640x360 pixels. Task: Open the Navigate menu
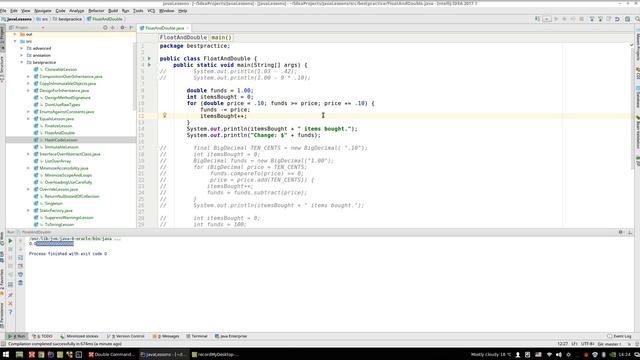pyautogui.click(x=43, y=11)
